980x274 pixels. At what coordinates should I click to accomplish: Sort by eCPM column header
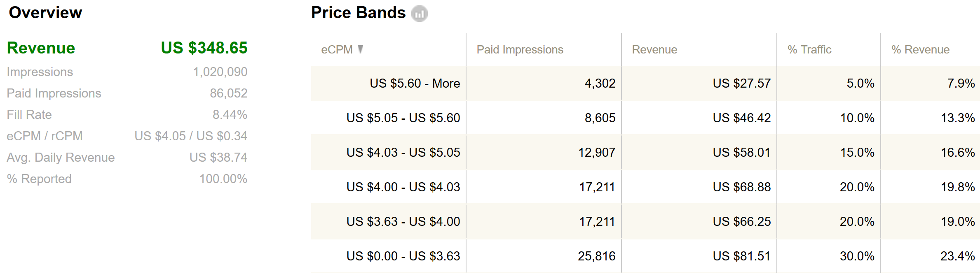(337, 50)
